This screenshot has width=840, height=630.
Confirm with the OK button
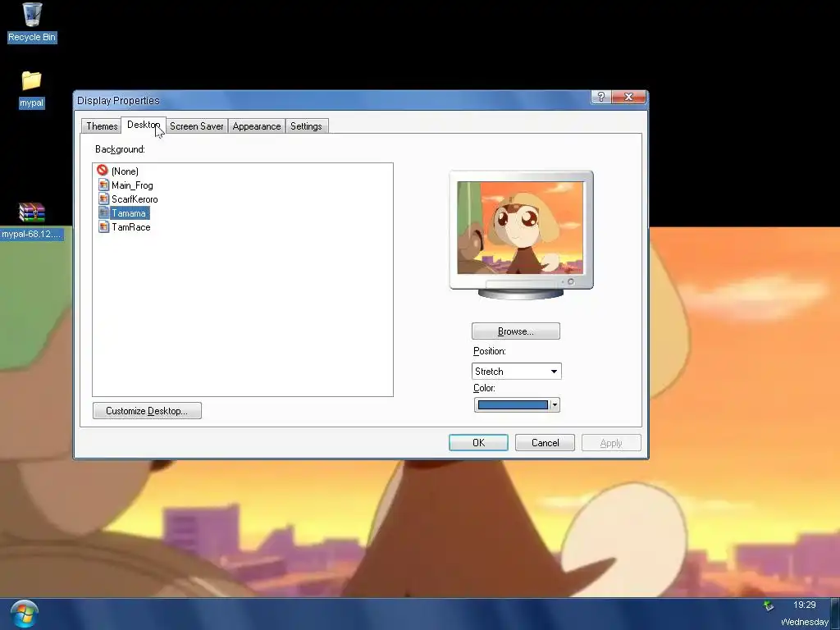478,442
